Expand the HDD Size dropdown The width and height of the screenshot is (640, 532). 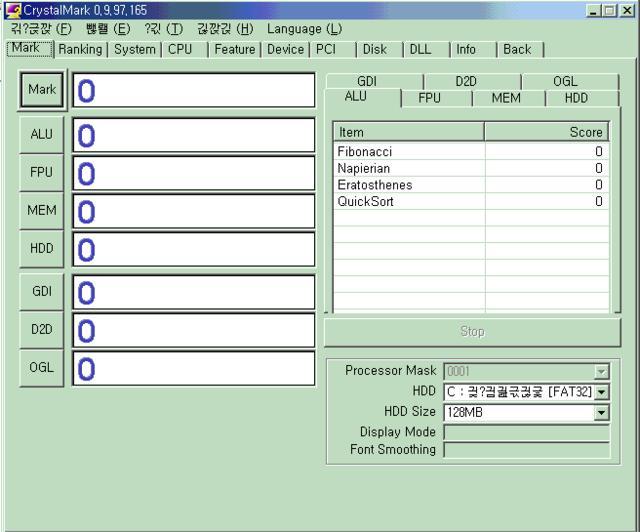pos(601,413)
